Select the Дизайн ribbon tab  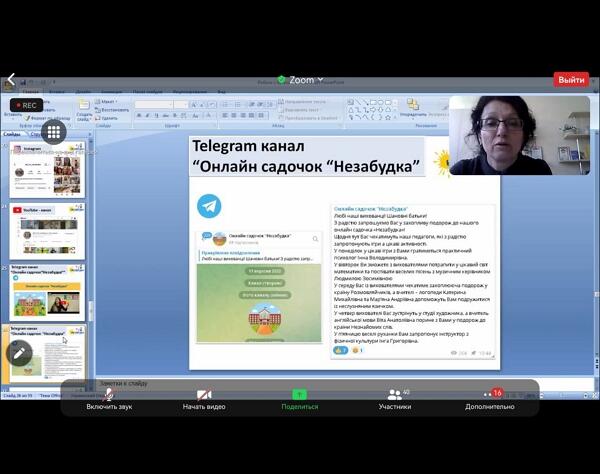[x=83, y=92]
